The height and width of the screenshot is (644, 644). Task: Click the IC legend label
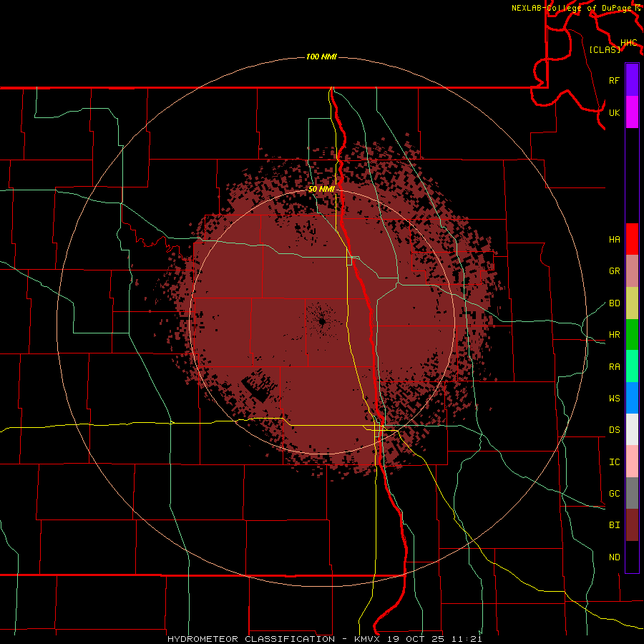pos(614,462)
